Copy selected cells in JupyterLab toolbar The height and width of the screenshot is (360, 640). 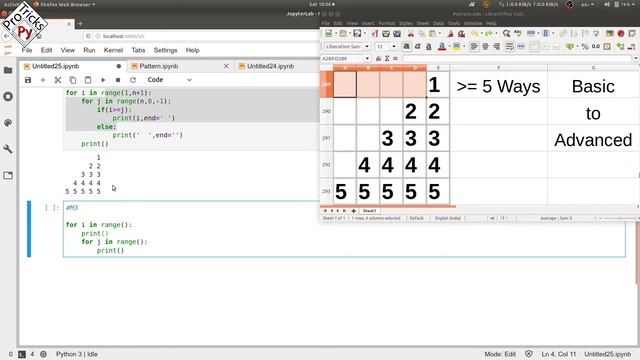pyautogui.click(x=73, y=80)
